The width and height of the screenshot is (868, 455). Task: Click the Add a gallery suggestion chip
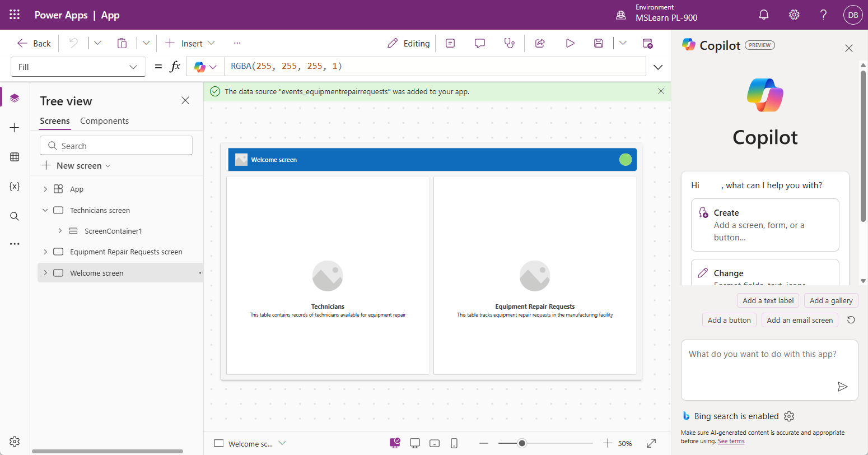pyautogui.click(x=831, y=300)
